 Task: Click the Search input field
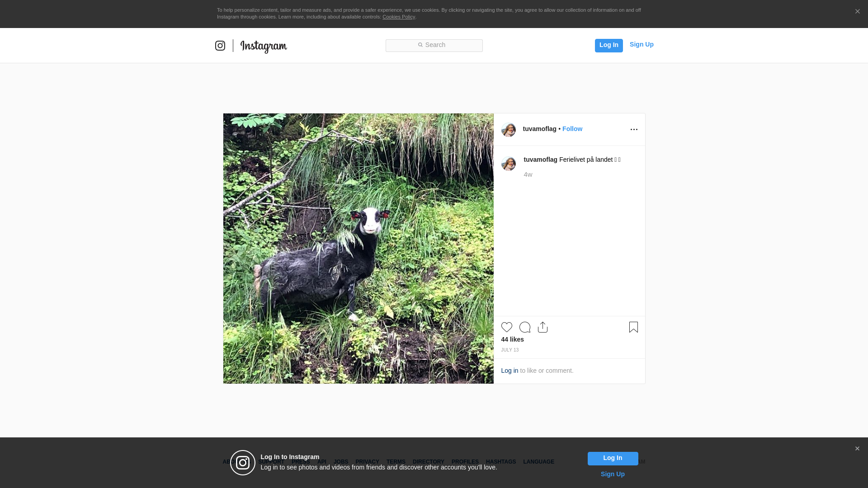tap(434, 45)
